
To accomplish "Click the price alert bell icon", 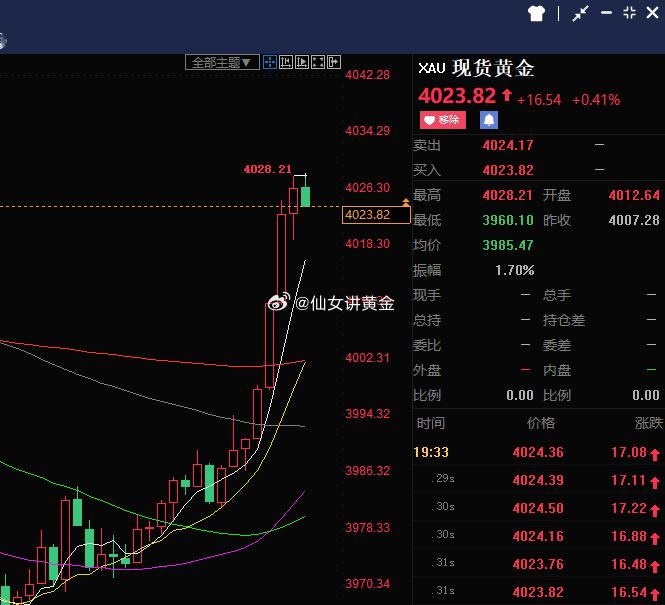I will click(x=489, y=120).
